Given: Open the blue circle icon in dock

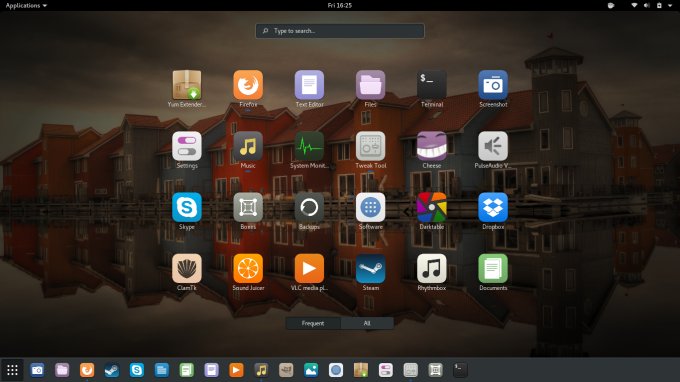Looking at the screenshot, I should (x=336, y=370).
